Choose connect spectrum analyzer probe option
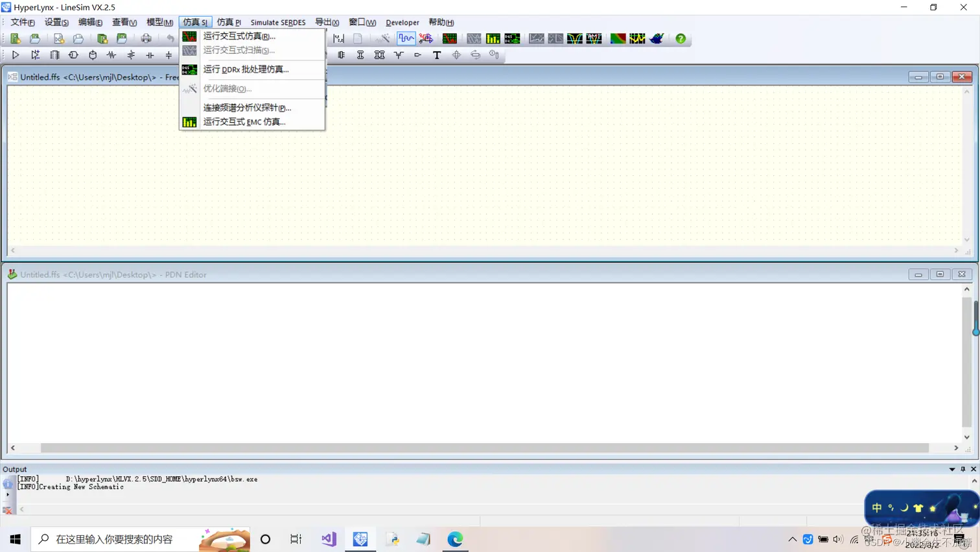This screenshot has height=552, width=980. coord(252,108)
